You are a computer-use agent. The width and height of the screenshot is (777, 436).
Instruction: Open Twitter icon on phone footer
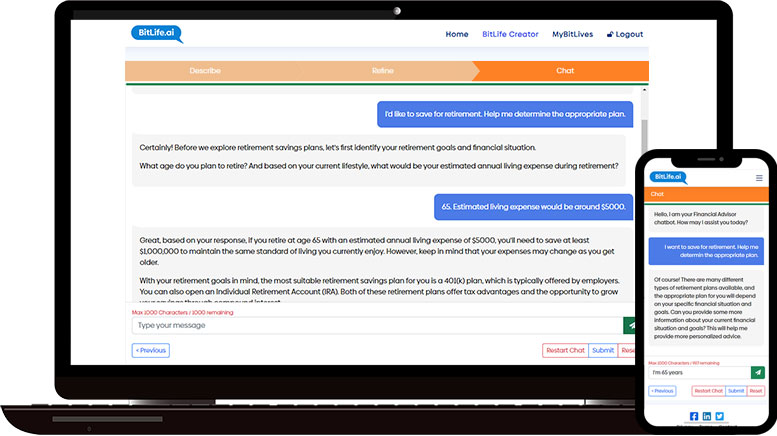720,416
